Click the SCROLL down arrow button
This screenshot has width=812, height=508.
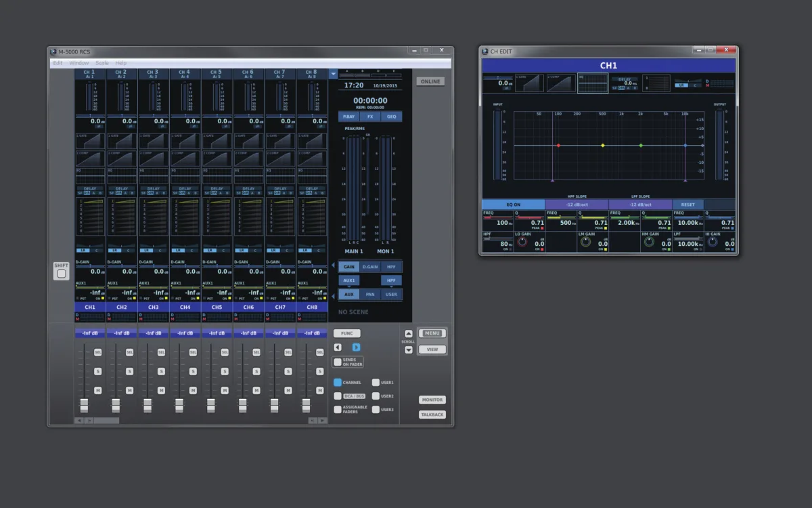[x=409, y=350]
